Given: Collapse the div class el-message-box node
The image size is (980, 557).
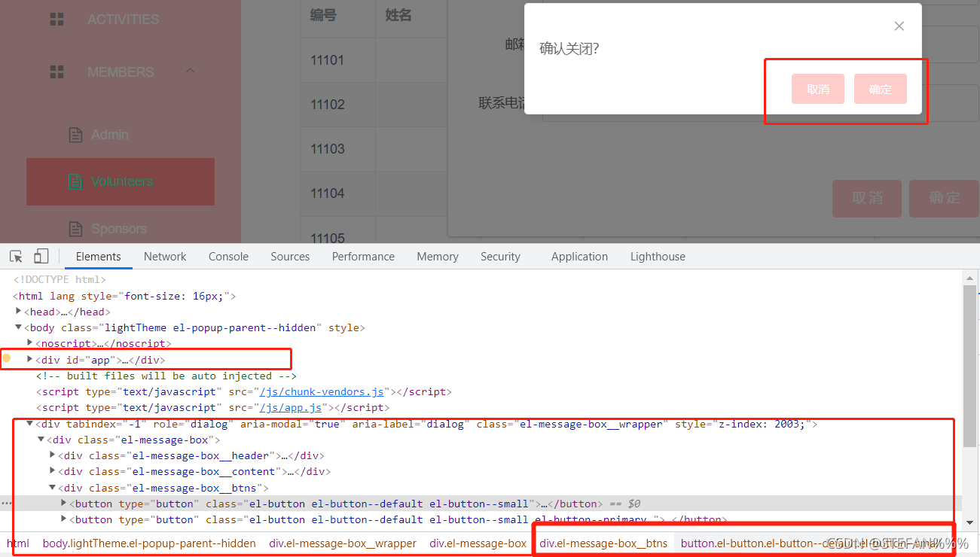Looking at the screenshot, I should 41,440.
